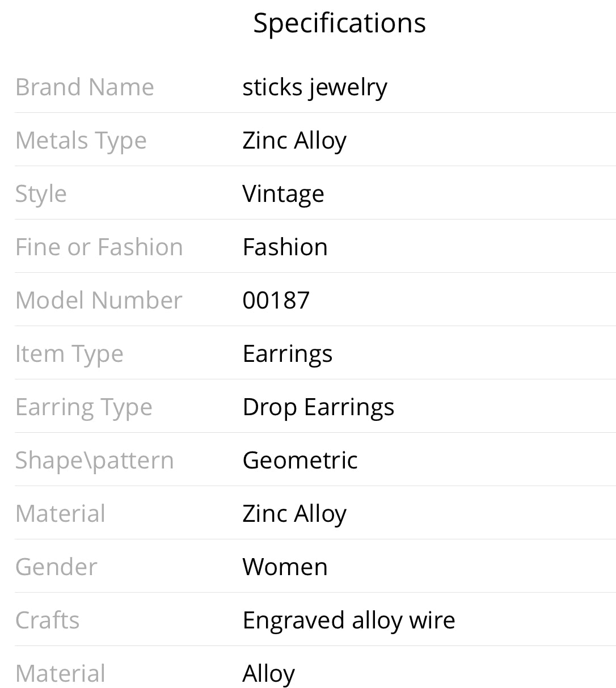Click the Specifications heading
The height and width of the screenshot is (688, 616).
[339, 23]
